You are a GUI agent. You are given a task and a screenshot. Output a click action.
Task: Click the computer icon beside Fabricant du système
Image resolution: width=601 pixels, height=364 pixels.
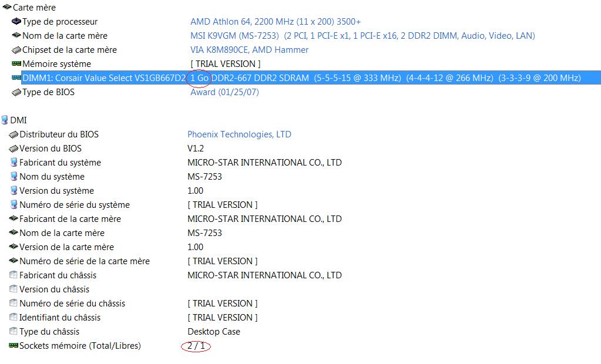coord(14,163)
